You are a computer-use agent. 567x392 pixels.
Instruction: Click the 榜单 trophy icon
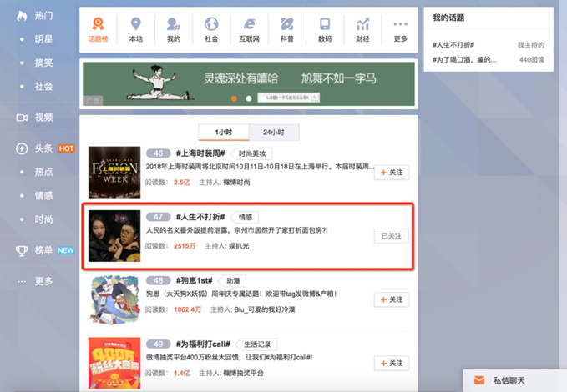click(22, 250)
